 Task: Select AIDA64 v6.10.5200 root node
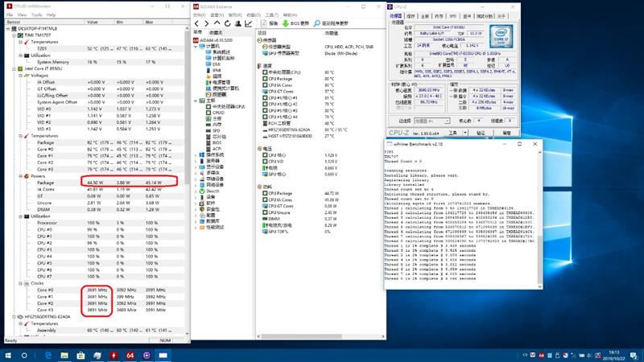(216, 40)
